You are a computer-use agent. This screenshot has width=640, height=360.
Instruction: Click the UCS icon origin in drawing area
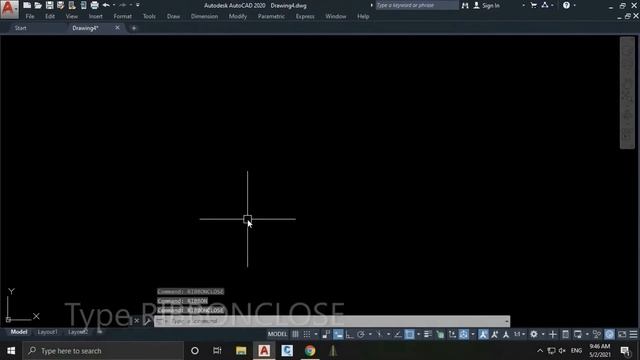(8, 319)
